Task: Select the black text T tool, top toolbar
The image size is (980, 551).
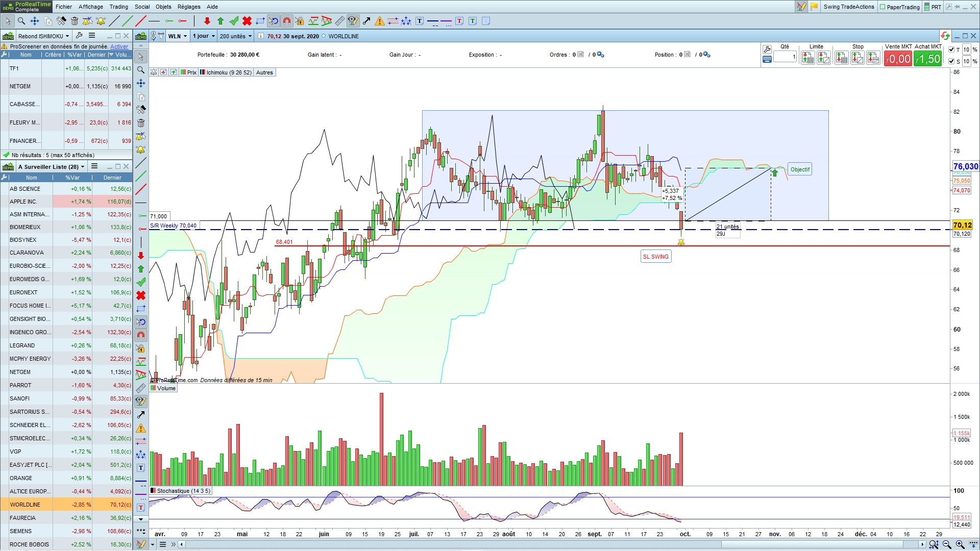Action: (420, 21)
